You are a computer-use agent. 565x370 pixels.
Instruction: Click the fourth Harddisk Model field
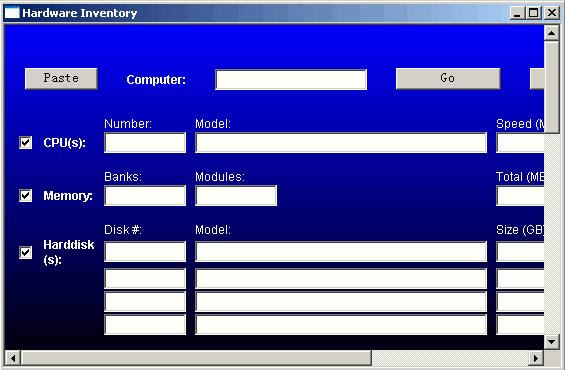pos(341,325)
